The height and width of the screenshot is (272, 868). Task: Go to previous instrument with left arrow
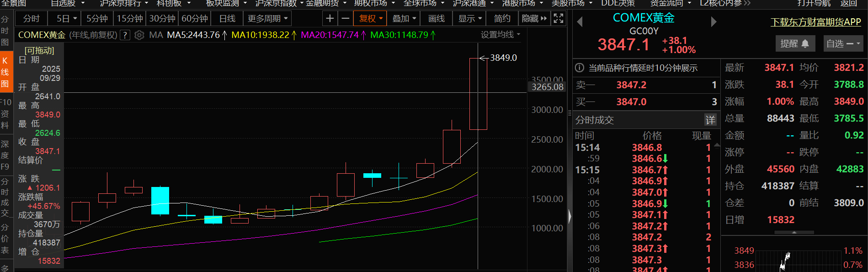click(580, 22)
